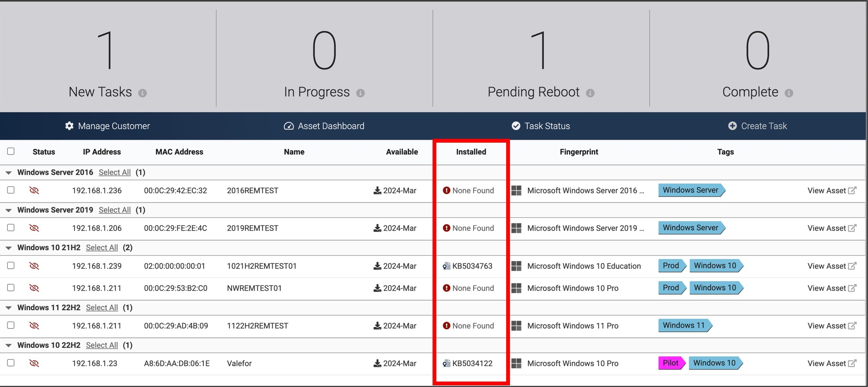Image resolution: width=868 pixels, height=387 pixels.
Task: Collapse the Windows 10 21H2 group
Action: [x=8, y=247]
